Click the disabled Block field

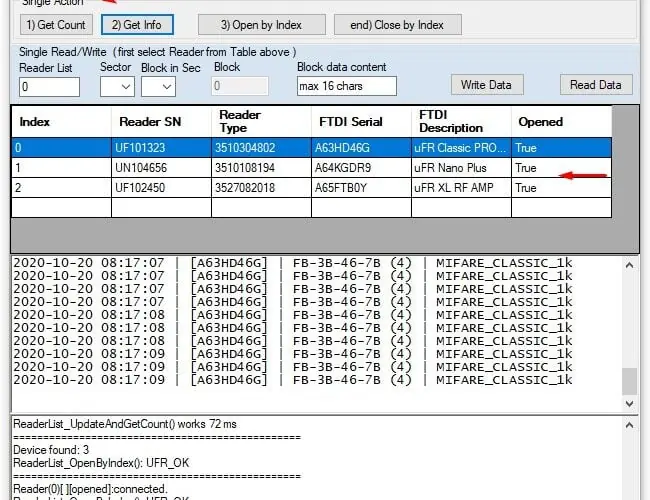[x=240, y=86]
